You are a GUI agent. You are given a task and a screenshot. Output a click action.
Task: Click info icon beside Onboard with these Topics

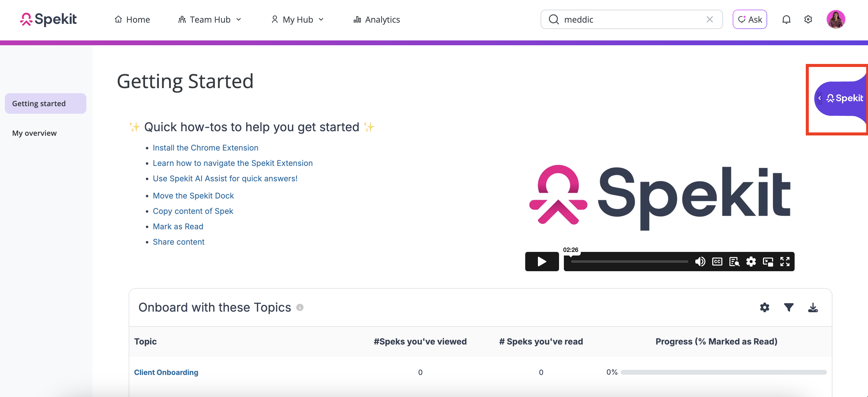pyautogui.click(x=300, y=307)
